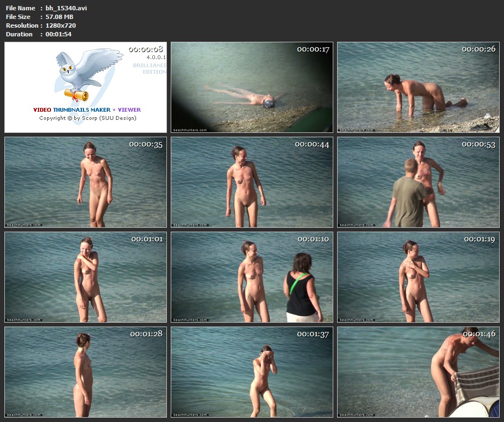Select the frame at timestamp 00:00:35
The image size is (504, 422).
point(86,182)
